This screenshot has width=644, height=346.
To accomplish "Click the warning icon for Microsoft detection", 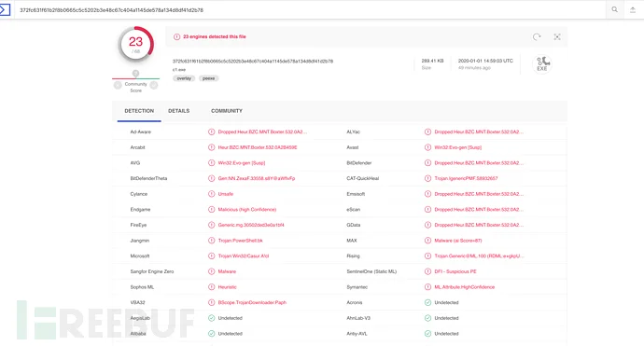I will pyautogui.click(x=211, y=256).
